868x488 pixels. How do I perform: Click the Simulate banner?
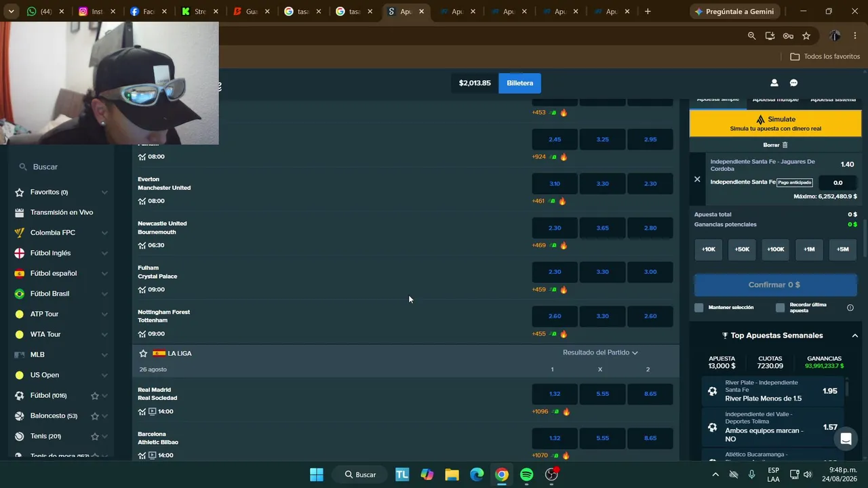776,123
